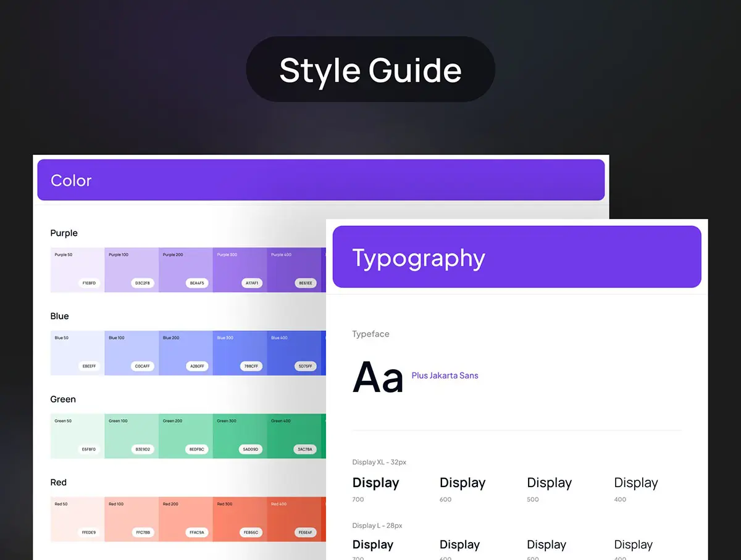The image size is (741, 560).
Task: Select the Color section header
Action: (x=320, y=180)
